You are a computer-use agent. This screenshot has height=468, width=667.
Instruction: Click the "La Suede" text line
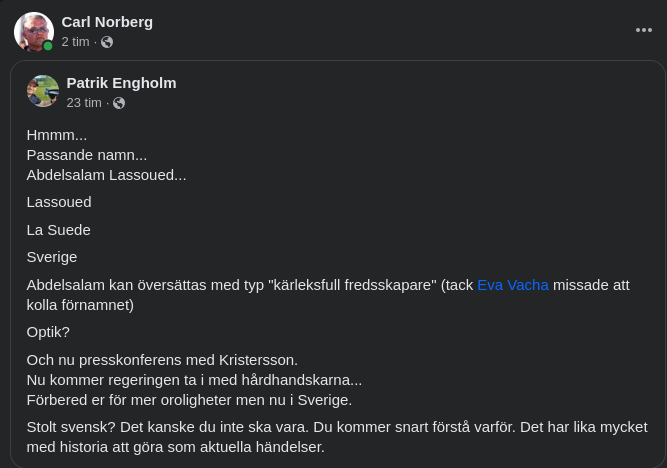click(58, 229)
